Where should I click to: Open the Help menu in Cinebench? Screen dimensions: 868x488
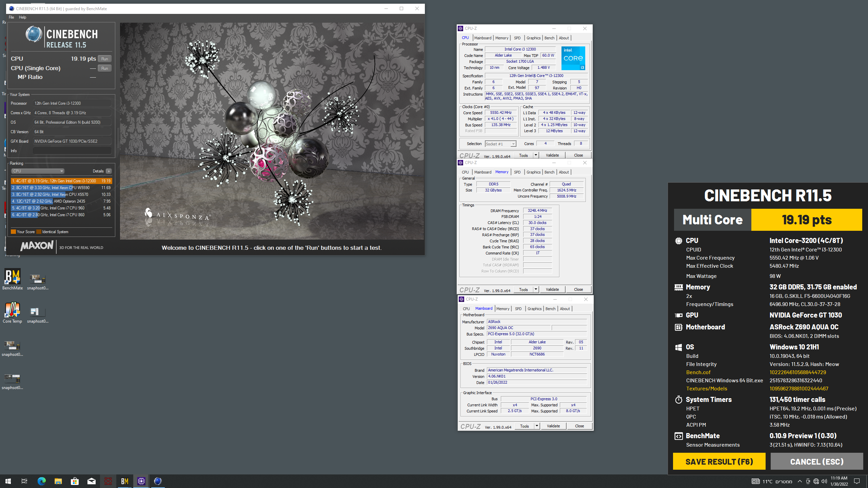22,17
